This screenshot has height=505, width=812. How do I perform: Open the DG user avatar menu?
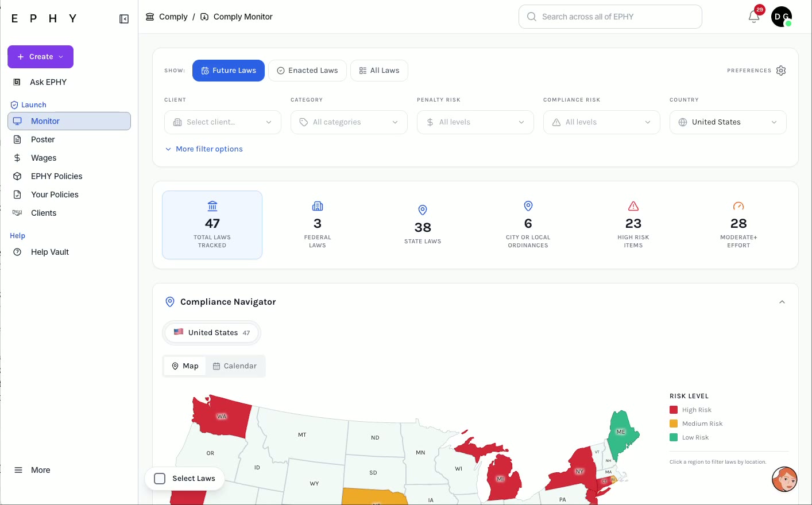click(x=782, y=17)
